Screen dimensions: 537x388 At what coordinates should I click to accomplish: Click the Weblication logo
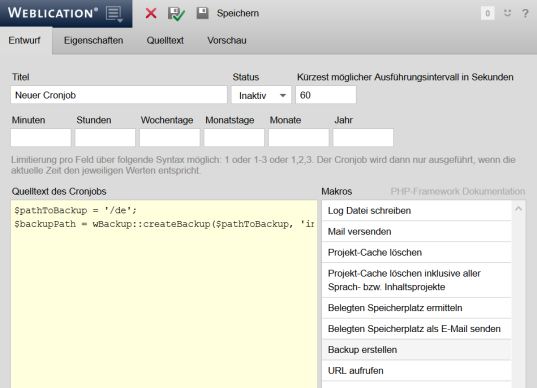pos(53,13)
